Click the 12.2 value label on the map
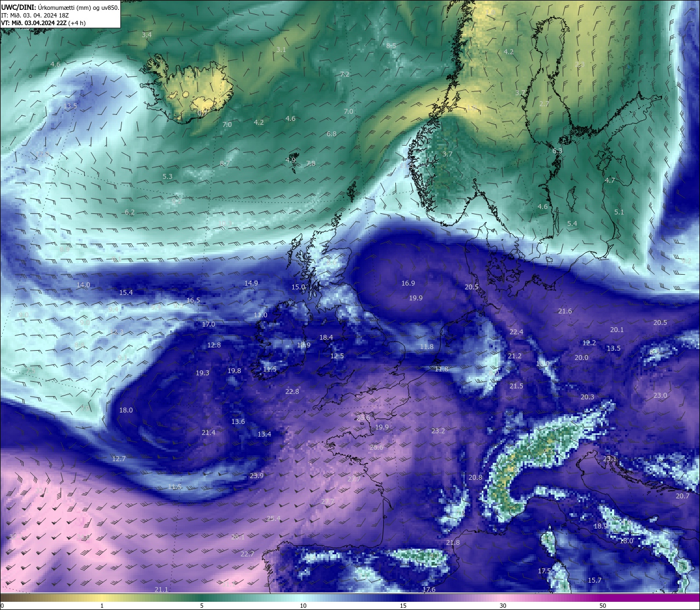The height and width of the screenshot is (610, 700). [589, 343]
